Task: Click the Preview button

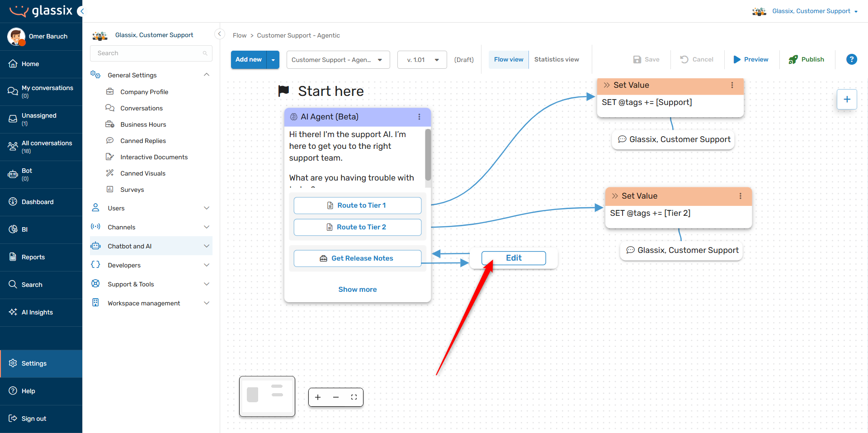Action: pos(751,59)
